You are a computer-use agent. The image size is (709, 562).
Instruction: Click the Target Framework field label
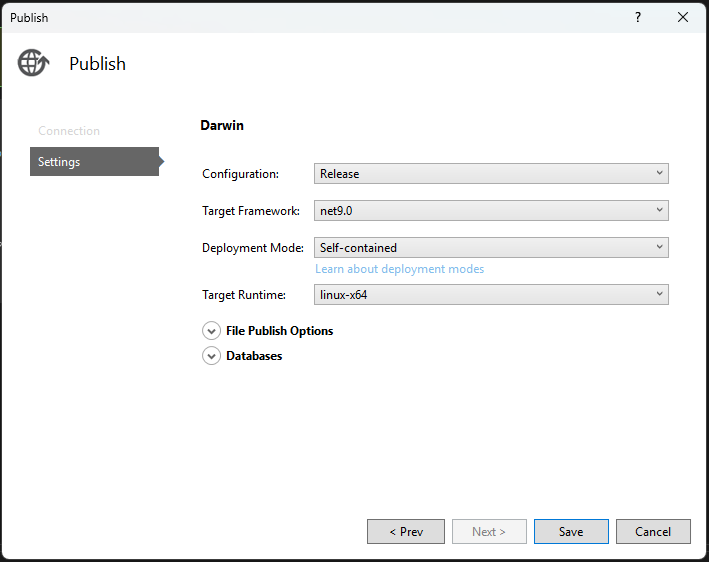(250, 211)
